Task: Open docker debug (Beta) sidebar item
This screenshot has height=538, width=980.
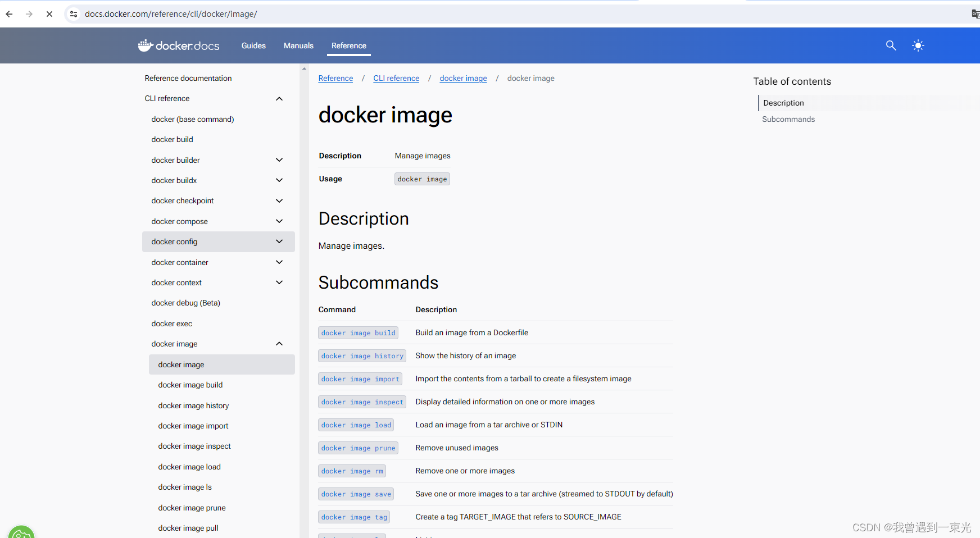Action: pos(185,303)
